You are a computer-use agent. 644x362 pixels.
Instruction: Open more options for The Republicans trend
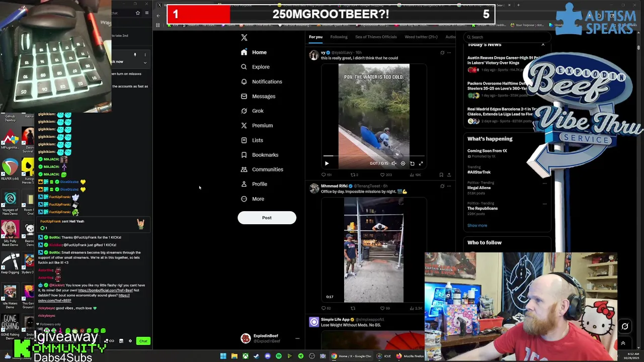click(544, 204)
